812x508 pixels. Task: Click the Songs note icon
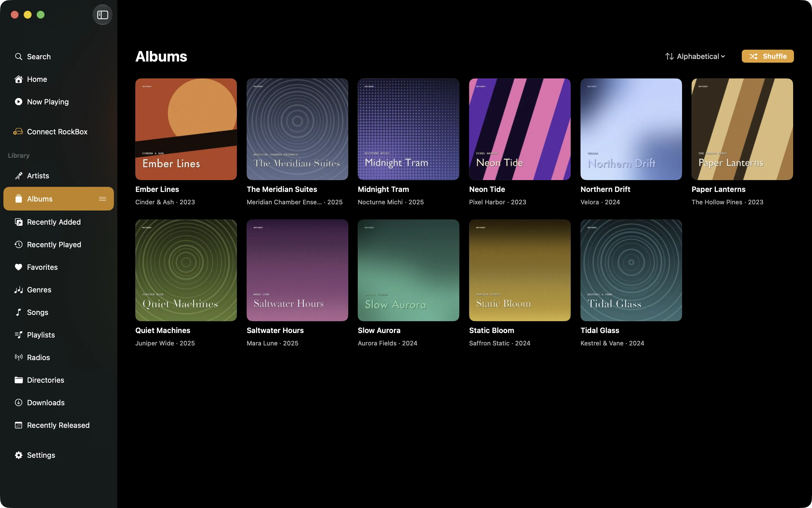(x=18, y=312)
